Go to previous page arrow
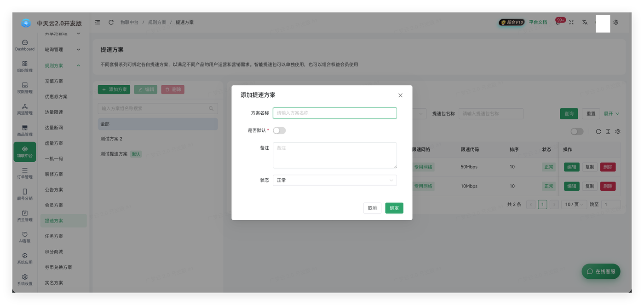The image size is (644, 305). coord(531,204)
